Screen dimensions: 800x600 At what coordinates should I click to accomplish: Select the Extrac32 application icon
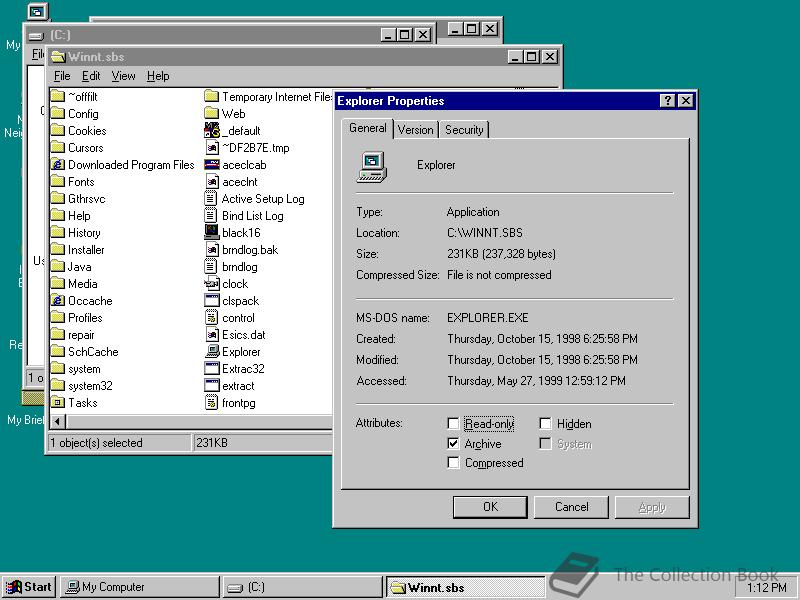pos(211,368)
